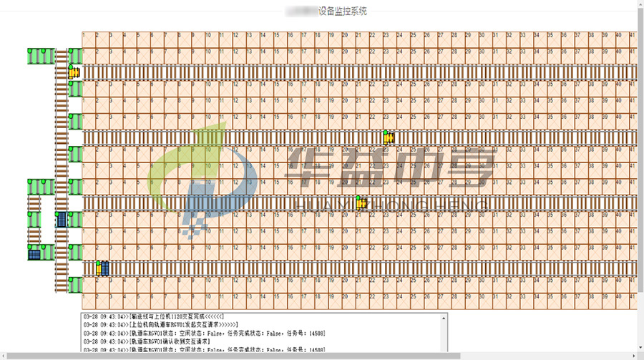Click the log line about RGV01 interaction request
This screenshot has width=644, height=360.
click(161, 324)
